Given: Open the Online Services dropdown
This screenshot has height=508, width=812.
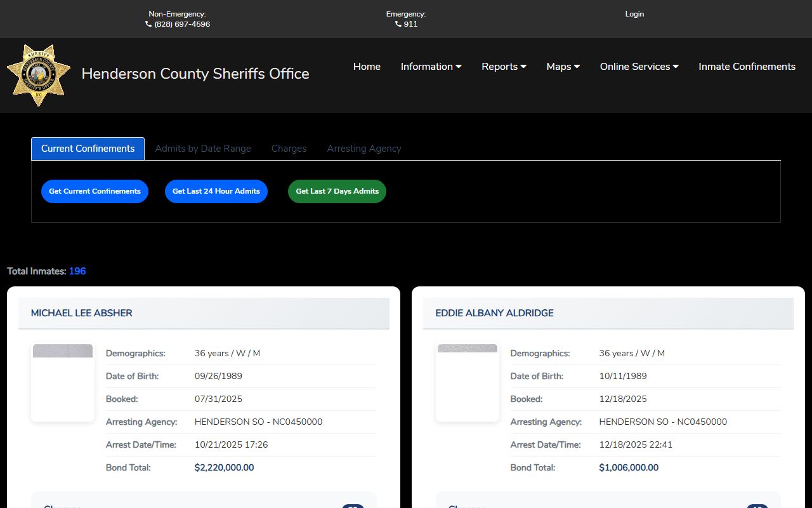Looking at the screenshot, I should 639,67.
